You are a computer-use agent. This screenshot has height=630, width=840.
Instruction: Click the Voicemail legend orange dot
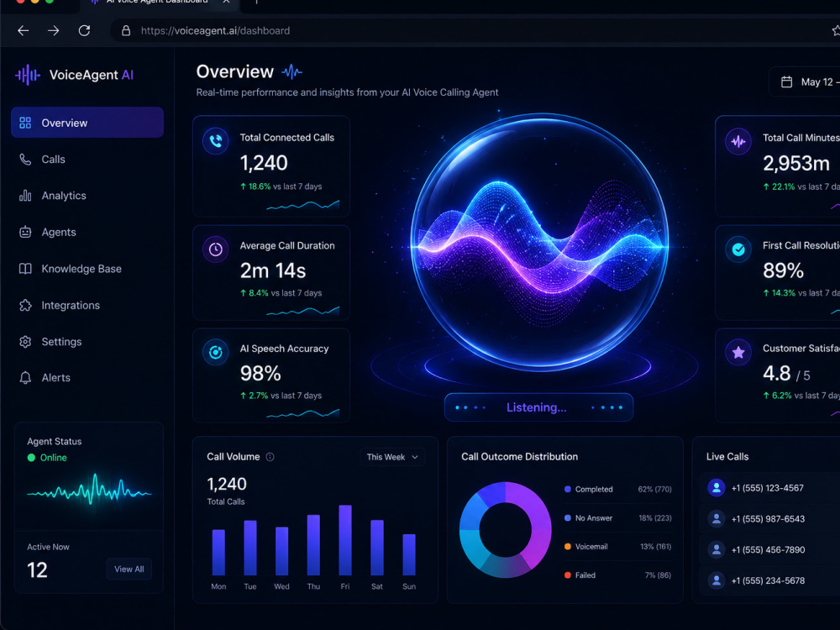point(568,547)
